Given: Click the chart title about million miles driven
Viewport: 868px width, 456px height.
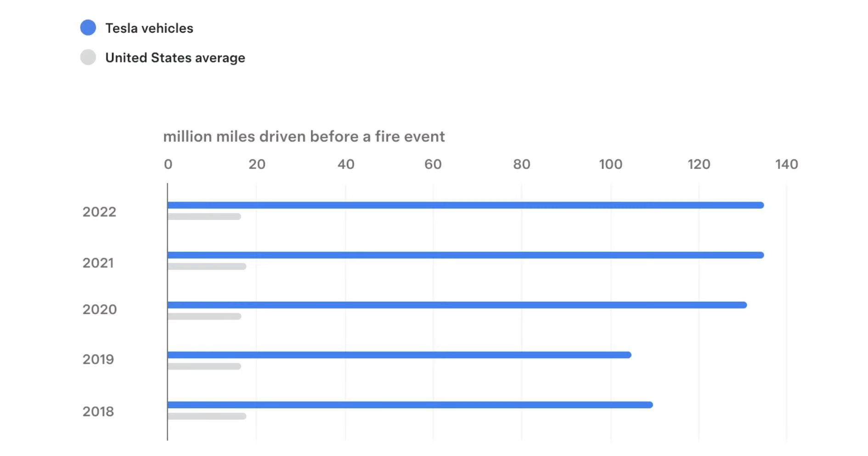Looking at the screenshot, I should [304, 136].
